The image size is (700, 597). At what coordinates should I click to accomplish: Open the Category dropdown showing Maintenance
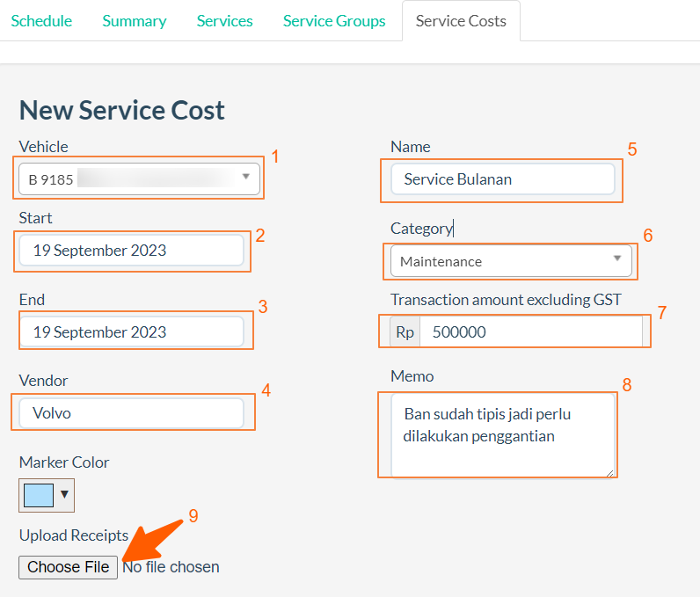pyautogui.click(x=511, y=261)
